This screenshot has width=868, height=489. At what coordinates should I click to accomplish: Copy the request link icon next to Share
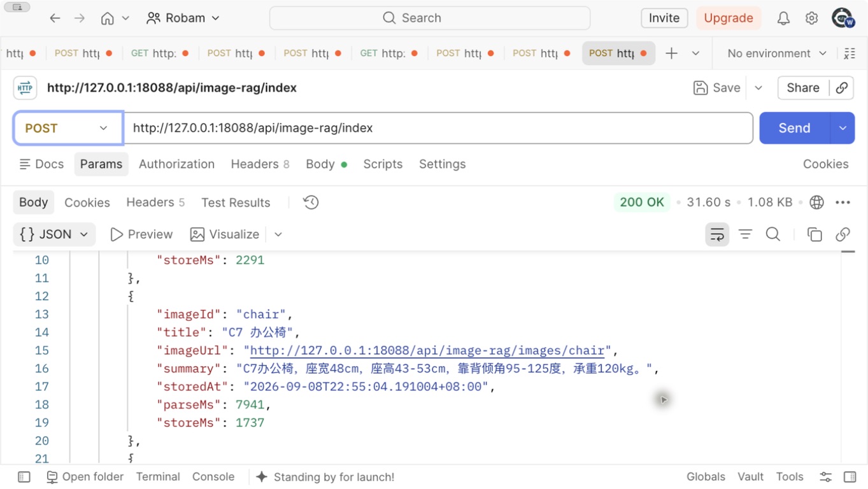(x=842, y=88)
